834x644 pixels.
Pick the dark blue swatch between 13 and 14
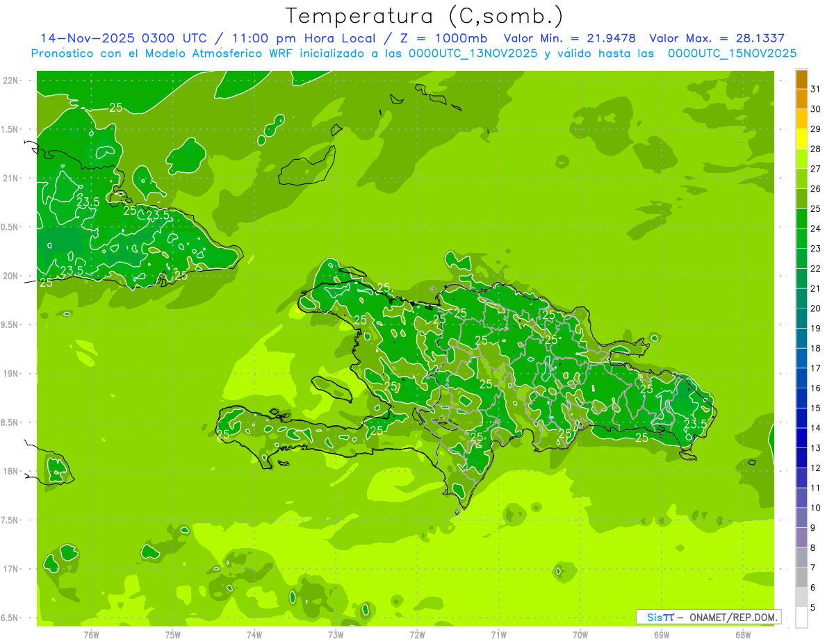(x=801, y=438)
